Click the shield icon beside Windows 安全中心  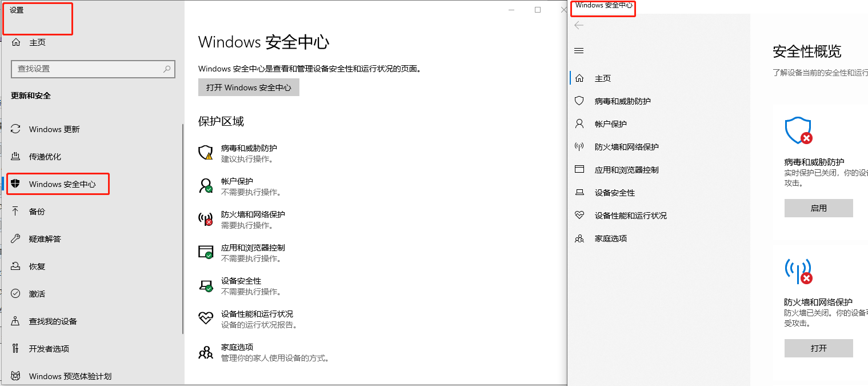click(16, 184)
